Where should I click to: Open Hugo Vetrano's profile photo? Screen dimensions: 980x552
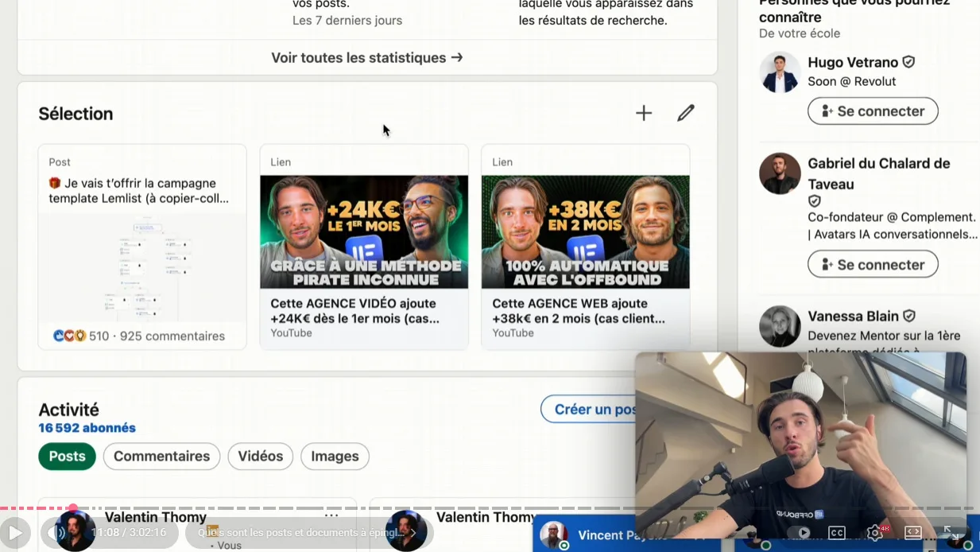coord(780,72)
